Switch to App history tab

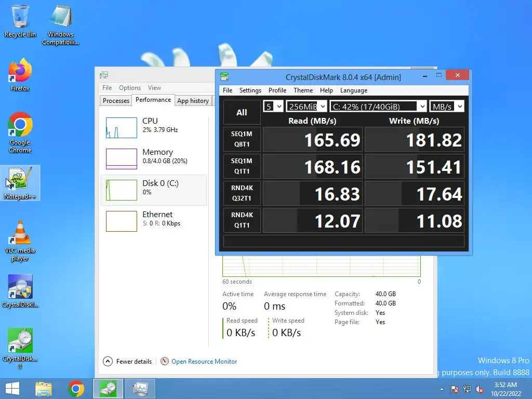193,101
